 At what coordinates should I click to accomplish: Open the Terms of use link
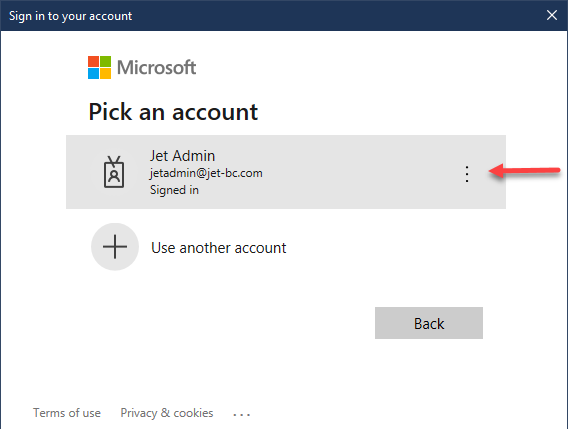[x=67, y=413]
